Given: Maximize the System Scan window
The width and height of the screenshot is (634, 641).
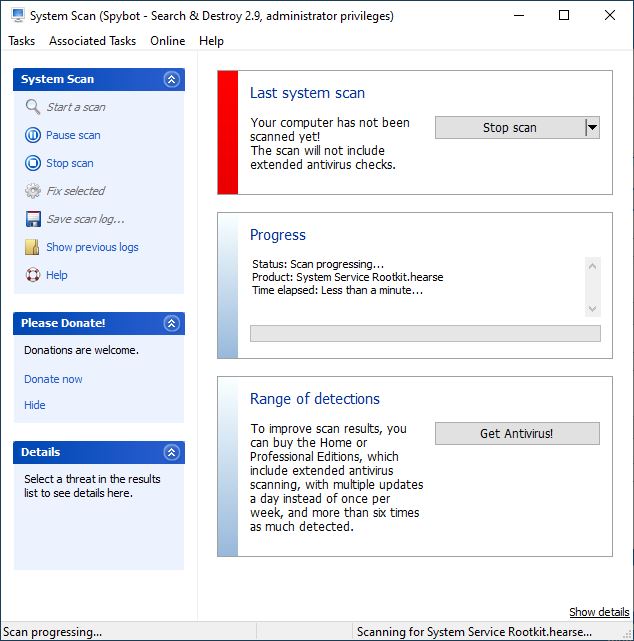Looking at the screenshot, I should [x=564, y=16].
